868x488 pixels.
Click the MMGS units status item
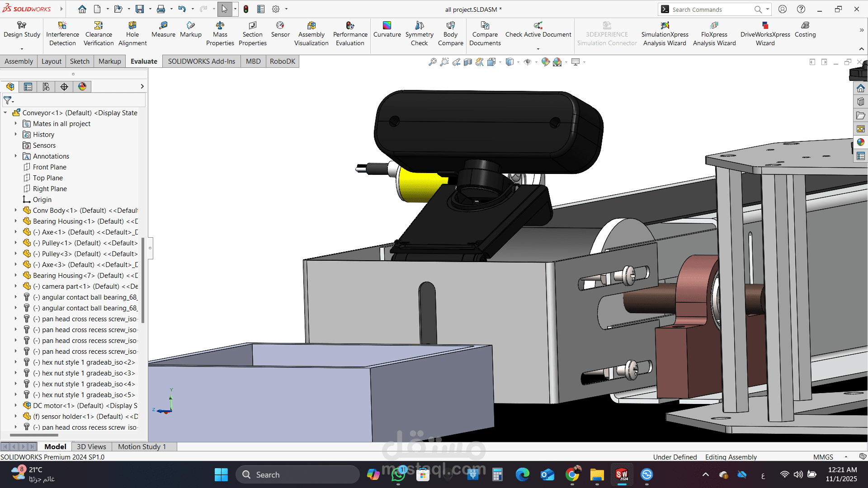coord(823,457)
